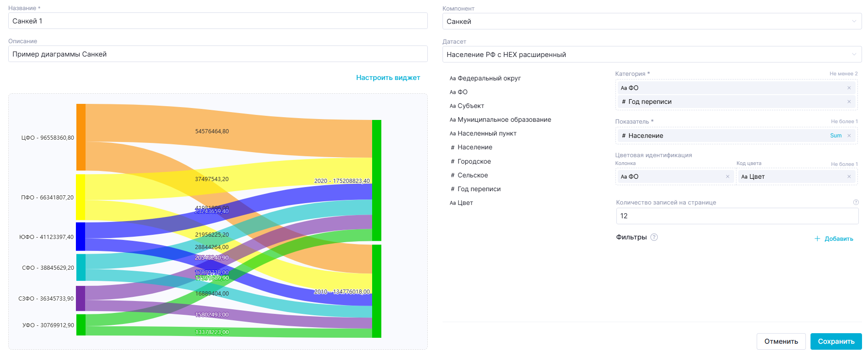Expand the Датасет dropdown
This screenshot has height=358, width=868.
click(651, 54)
